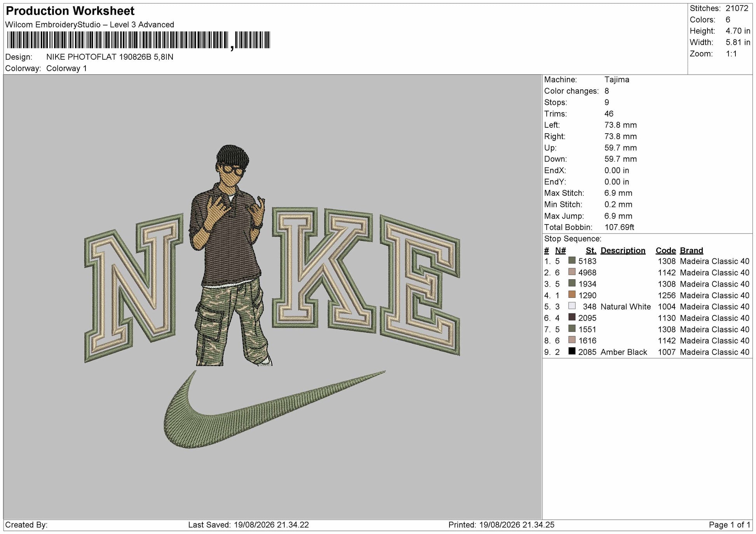Click the Height value '4.70 in'
This screenshot has height=534, width=756.
pyautogui.click(x=738, y=31)
